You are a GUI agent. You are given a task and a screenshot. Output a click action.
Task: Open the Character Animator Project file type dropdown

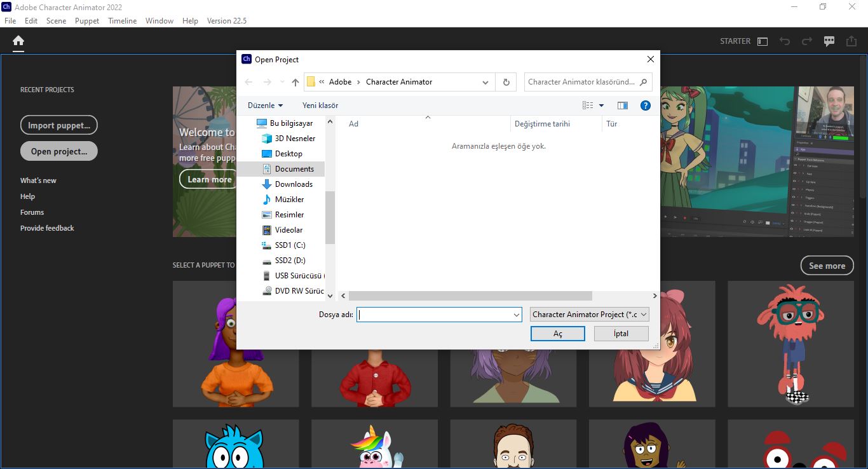click(590, 315)
